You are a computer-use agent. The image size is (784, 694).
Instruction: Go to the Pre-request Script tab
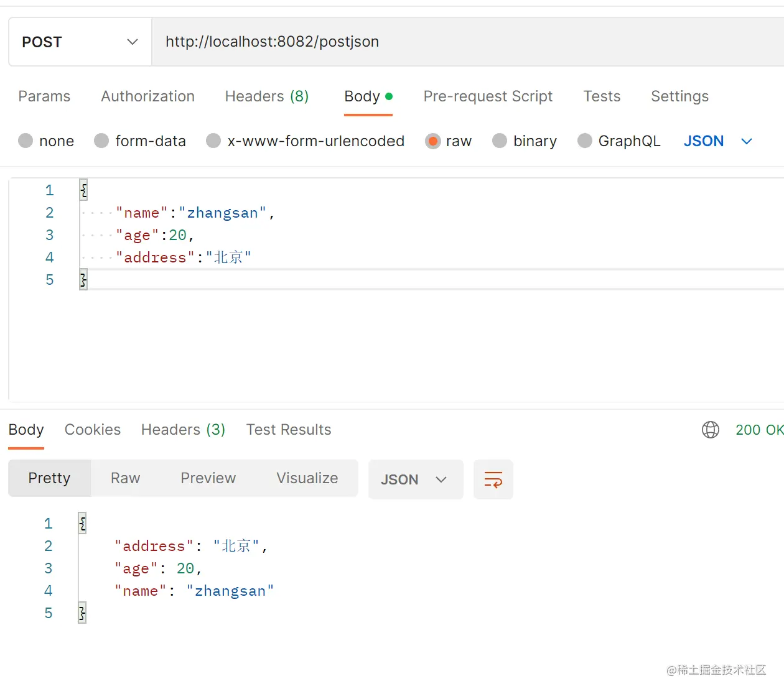point(488,96)
